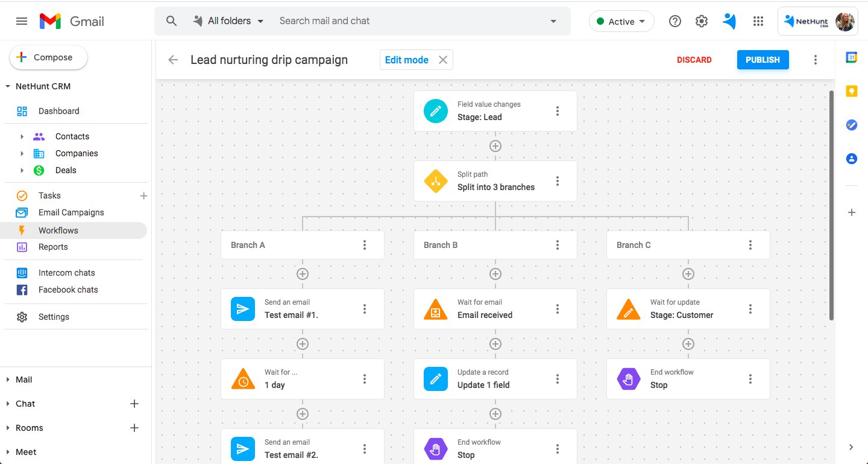Go to Reports in the sidebar
868x464 pixels.
53,247
